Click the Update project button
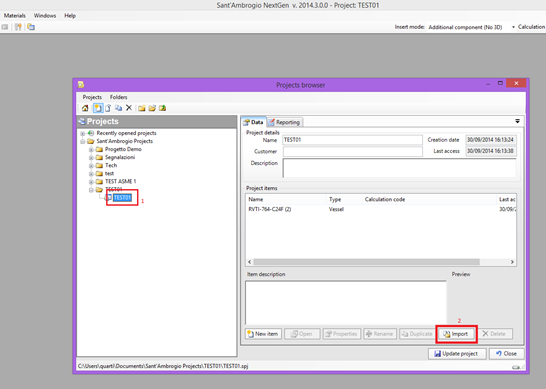The height and width of the screenshot is (389, 546). click(x=457, y=354)
